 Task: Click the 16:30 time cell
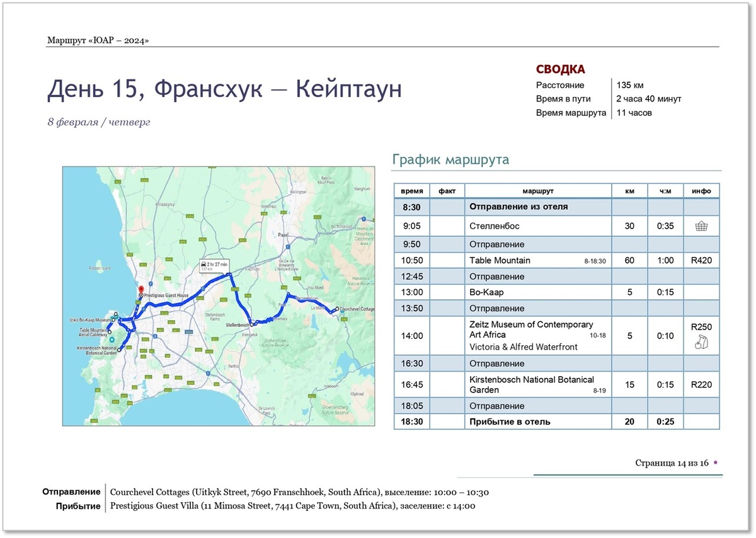pos(412,363)
